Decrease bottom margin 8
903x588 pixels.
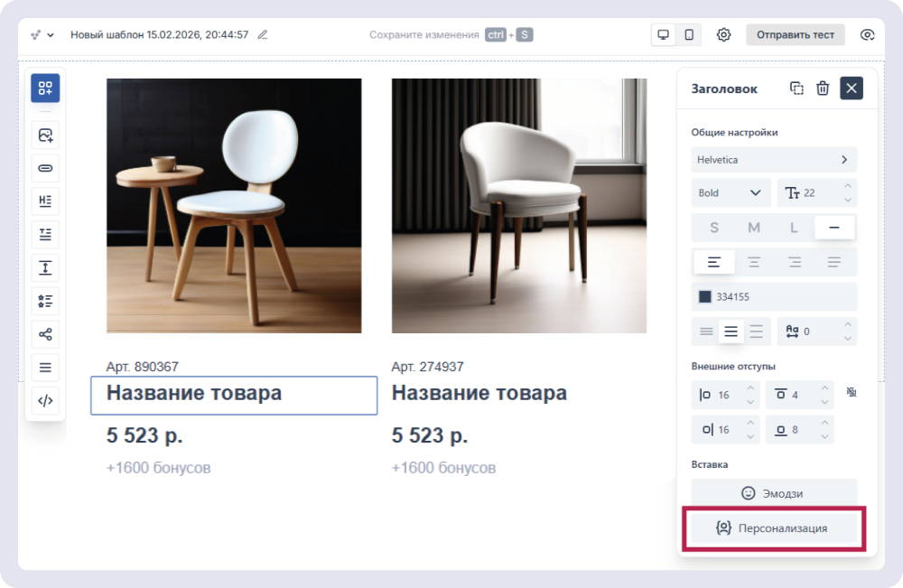(x=824, y=436)
